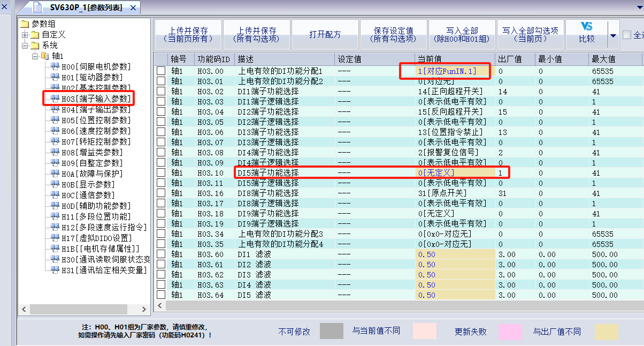Screen dimensions: 644x346
Task: Click icon next to H11[多段位置功能]
Action: point(55,217)
